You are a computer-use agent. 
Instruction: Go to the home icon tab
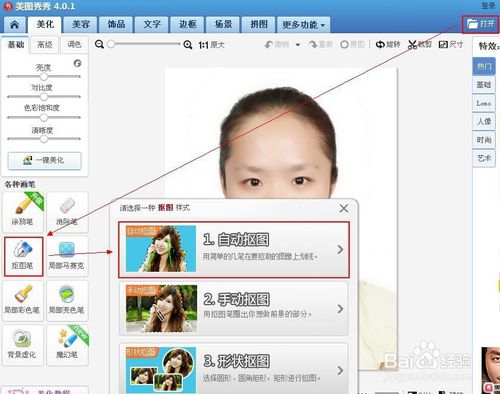[14, 25]
